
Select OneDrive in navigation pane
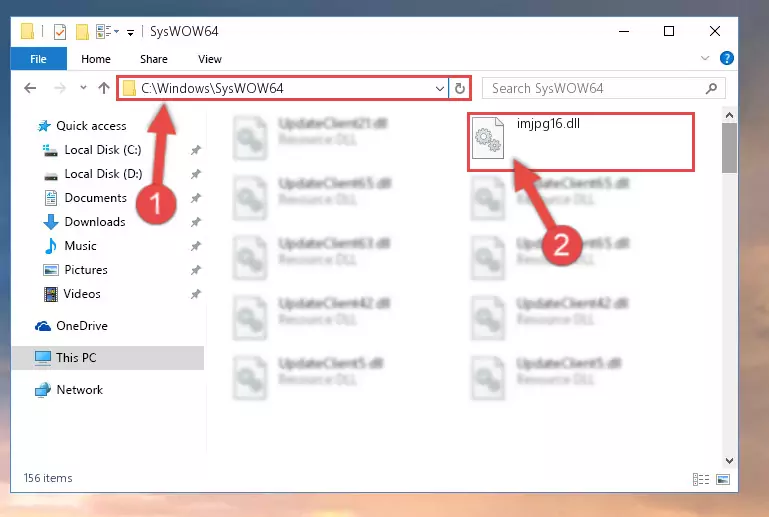81,326
